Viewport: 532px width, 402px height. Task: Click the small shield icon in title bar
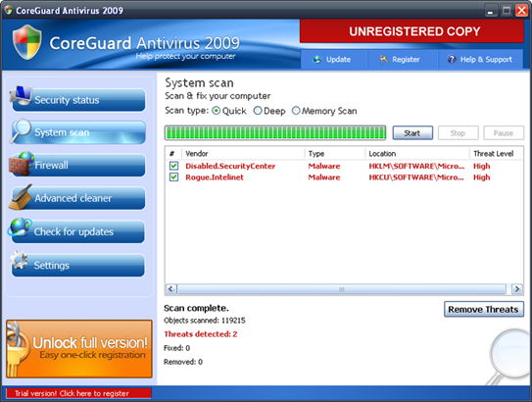coord(8,10)
